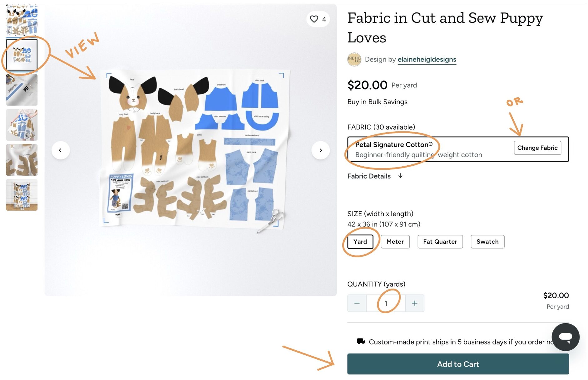Choose the Swatch size option
Screen dimensions: 588x380
487,241
